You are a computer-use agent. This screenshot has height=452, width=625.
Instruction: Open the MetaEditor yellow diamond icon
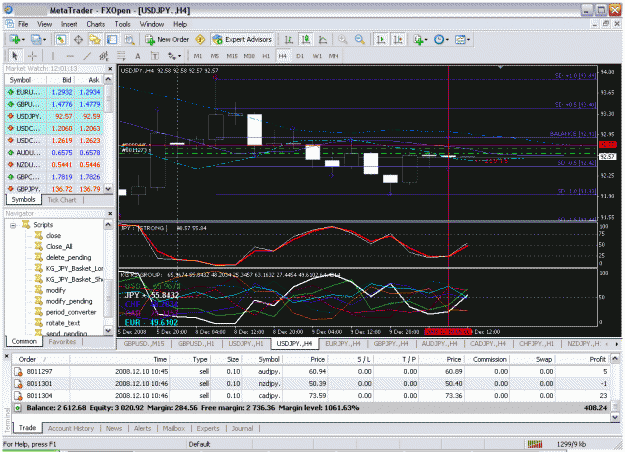pos(200,39)
